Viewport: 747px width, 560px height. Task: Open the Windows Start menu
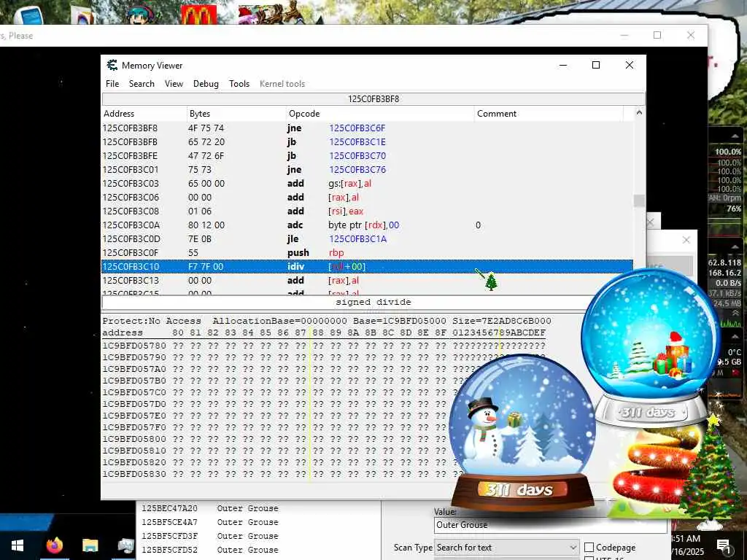[18, 545]
